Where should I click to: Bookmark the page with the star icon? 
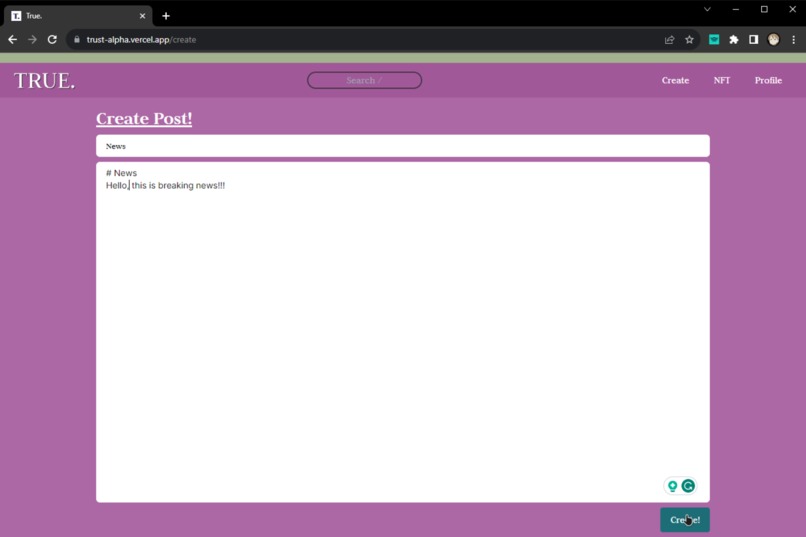point(689,40)
